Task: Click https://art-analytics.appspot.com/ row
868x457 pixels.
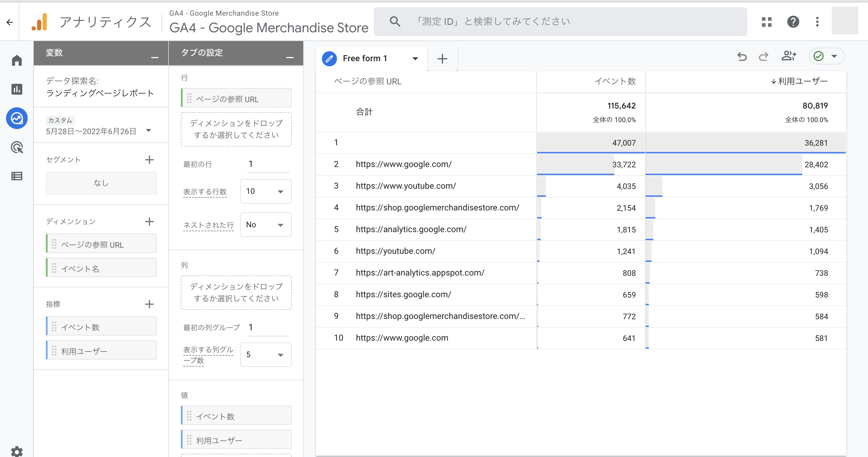Action: pyautogui.click(x=420, y=273)
